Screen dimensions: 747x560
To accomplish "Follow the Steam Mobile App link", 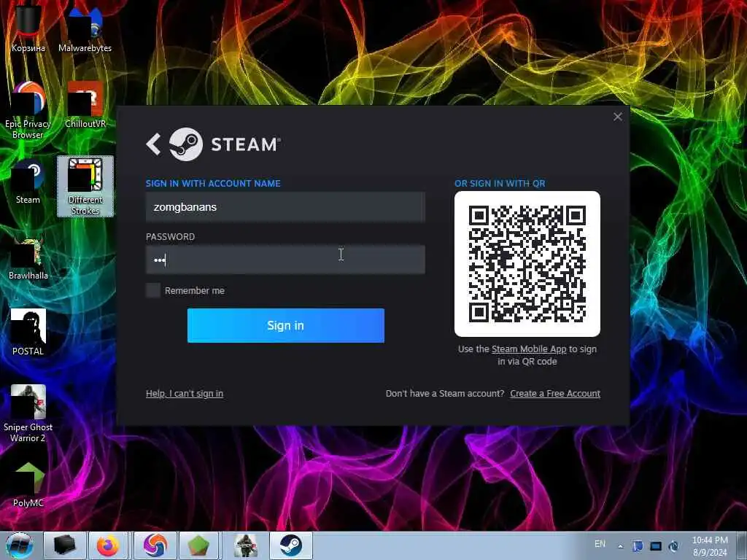I will click(x=529, y=349).
